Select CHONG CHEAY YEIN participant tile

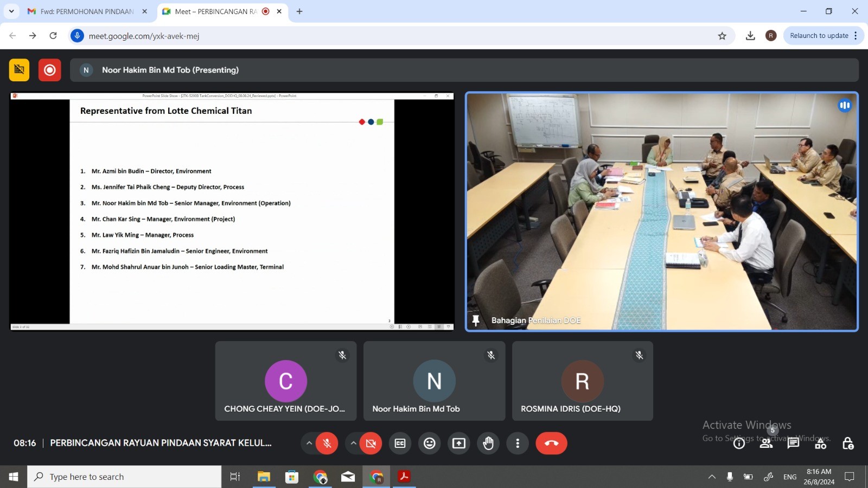click(286, 381)
